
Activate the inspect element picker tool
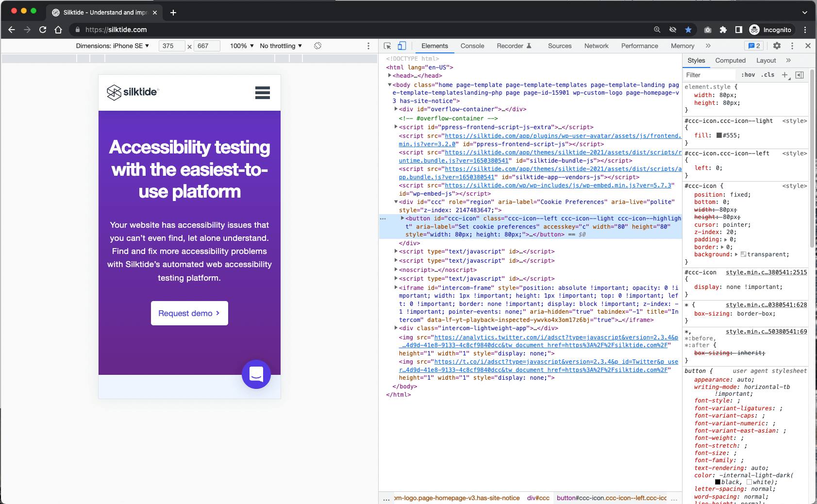pos(387,46)
